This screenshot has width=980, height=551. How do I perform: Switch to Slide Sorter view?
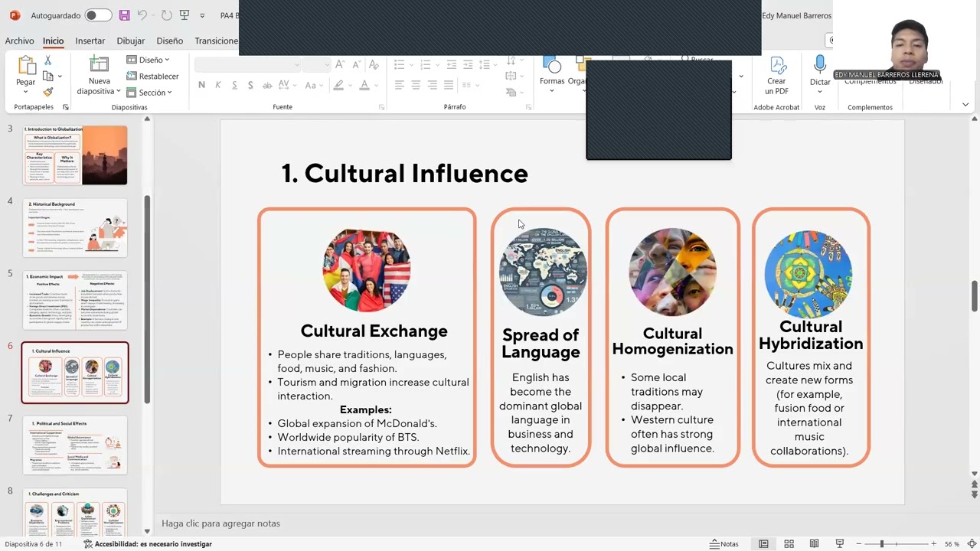[x=789, y=544]
